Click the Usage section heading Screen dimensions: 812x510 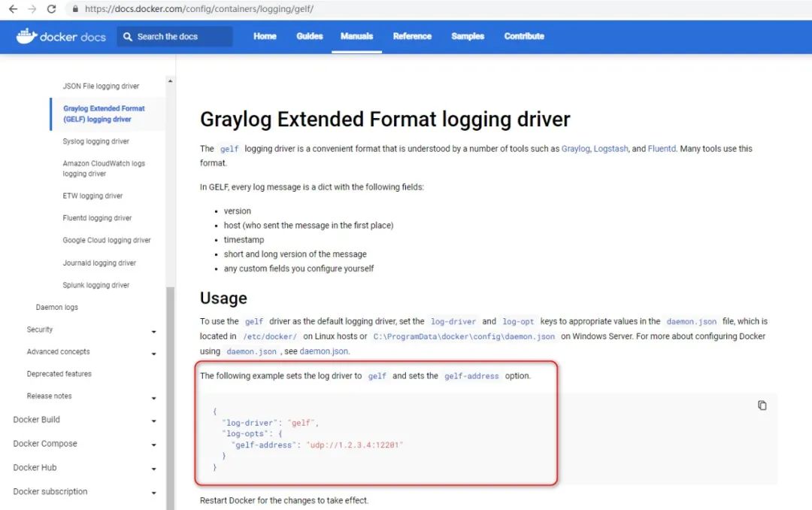223,298
